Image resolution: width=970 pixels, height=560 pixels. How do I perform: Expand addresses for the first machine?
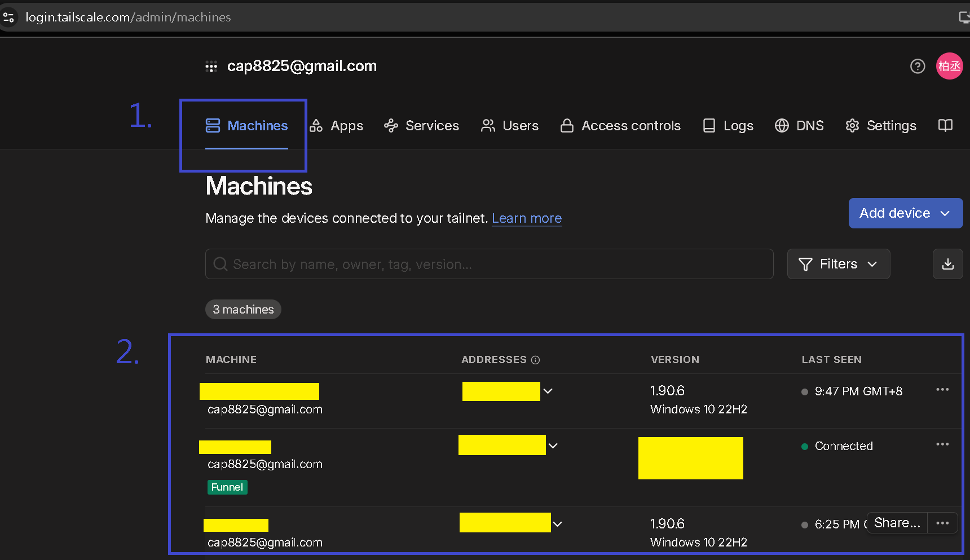click(x=548, y=391)
